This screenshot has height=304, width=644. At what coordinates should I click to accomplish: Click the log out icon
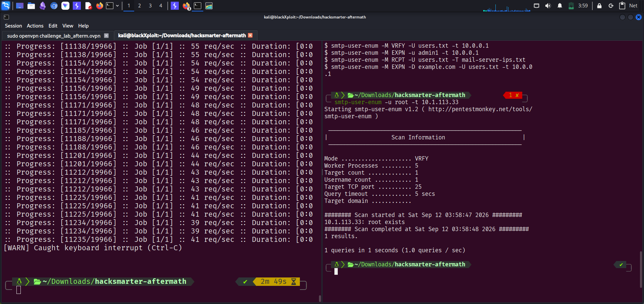point(611,6)
